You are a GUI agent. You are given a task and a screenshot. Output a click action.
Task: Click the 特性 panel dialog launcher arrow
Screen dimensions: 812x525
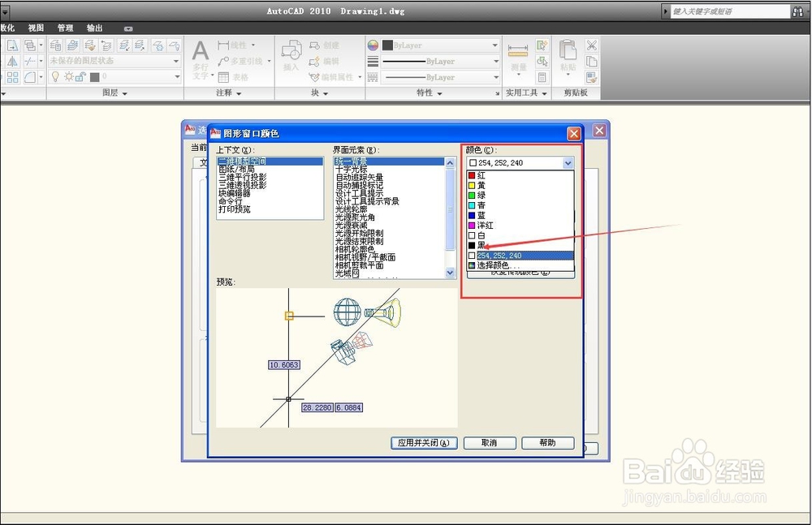(497, 93)
